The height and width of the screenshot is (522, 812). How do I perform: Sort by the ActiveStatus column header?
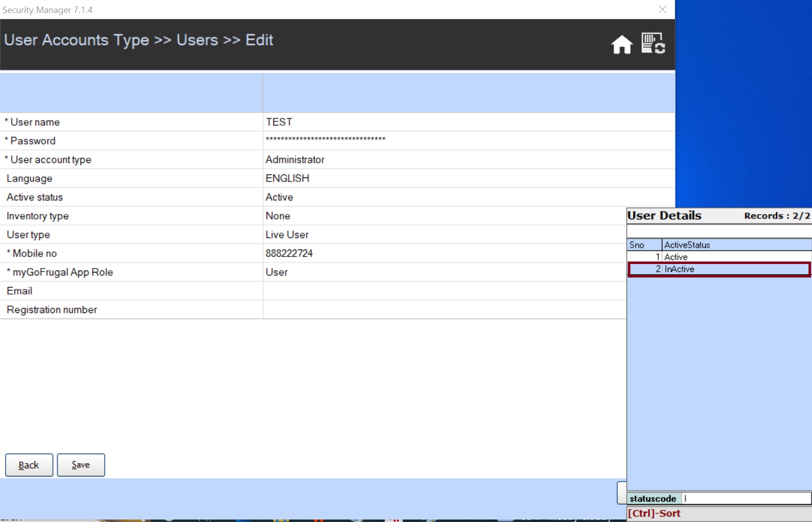[736, 244]
